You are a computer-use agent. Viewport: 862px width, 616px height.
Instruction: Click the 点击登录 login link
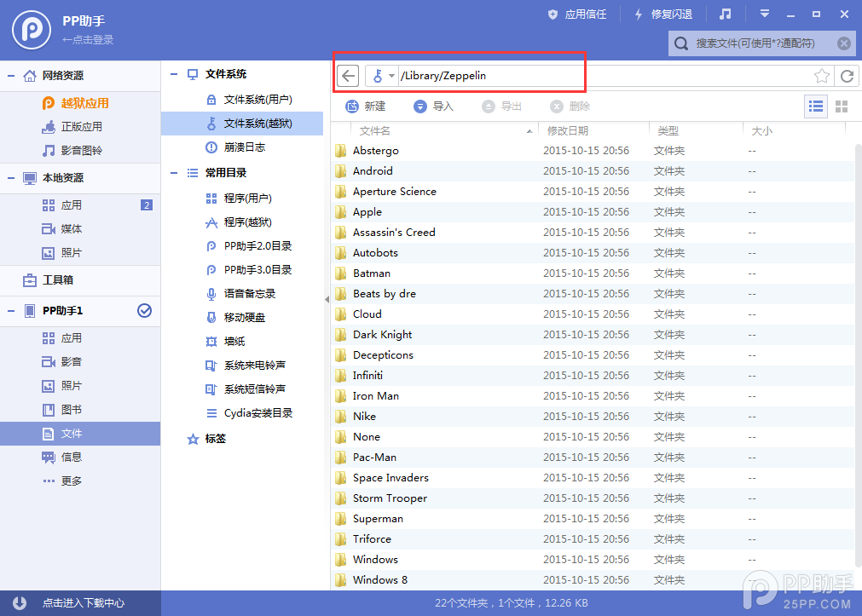88,39
